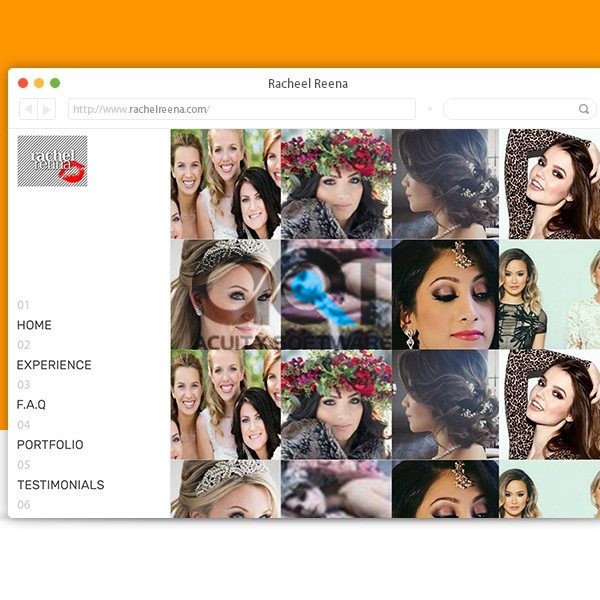600x600 pixels.
Task: Open top-row leopard print woman photo
Action: 551,184
